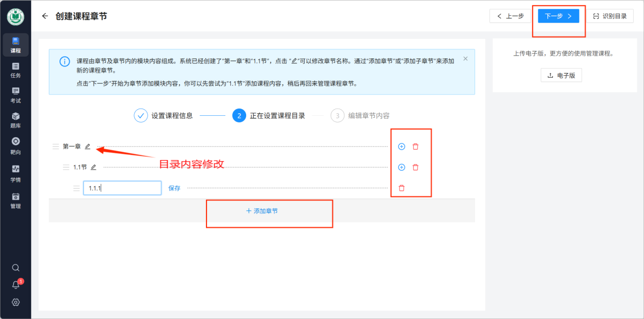
Task: Edit the 1.1节 section name pencil
Action: tap(93, 167)
